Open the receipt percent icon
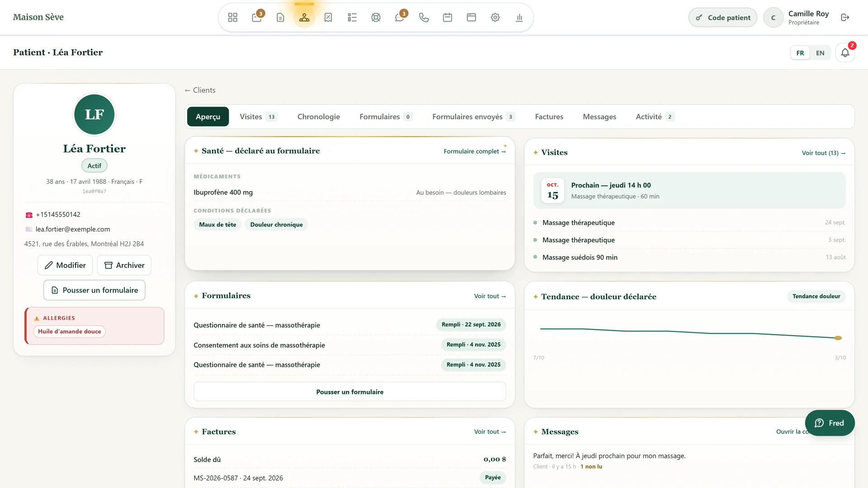This screenshot has height=488, width=868. pos(328,18)
